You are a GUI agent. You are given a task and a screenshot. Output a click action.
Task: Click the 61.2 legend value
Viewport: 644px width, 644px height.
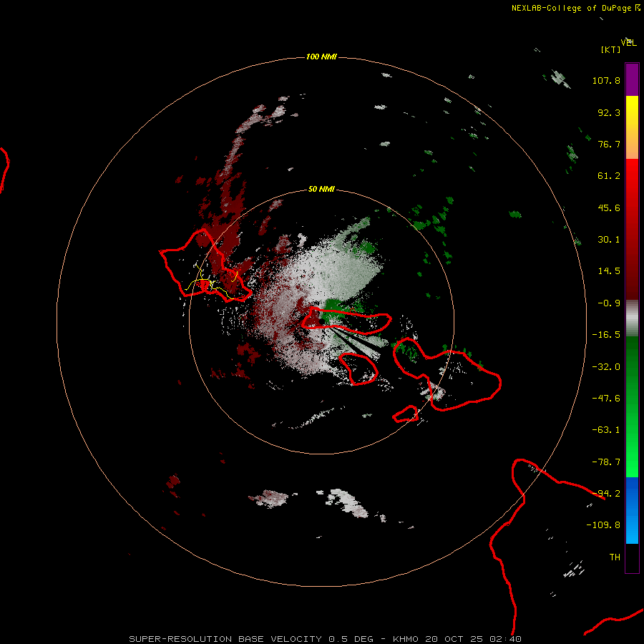coord(609,176)
